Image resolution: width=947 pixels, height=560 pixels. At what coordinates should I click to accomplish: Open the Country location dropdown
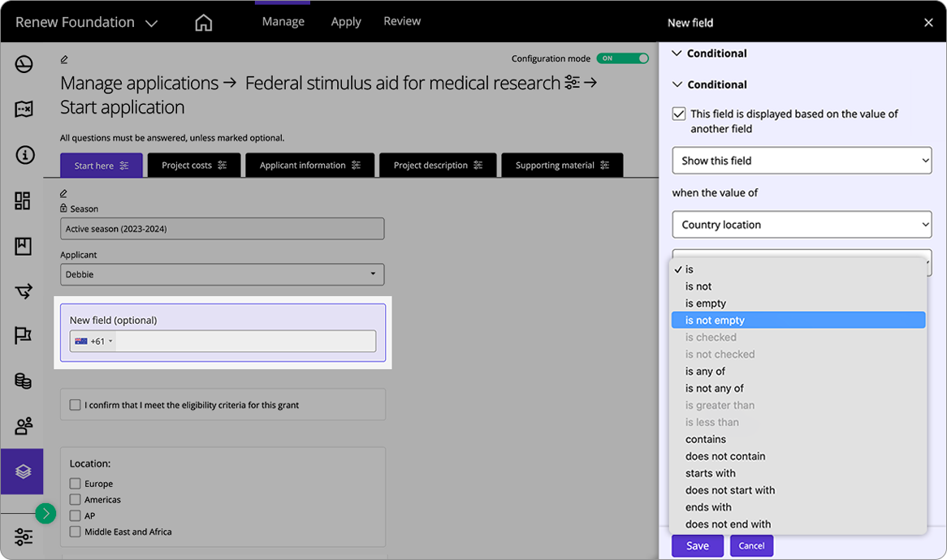pyautogui.click(x=801, y=225)
